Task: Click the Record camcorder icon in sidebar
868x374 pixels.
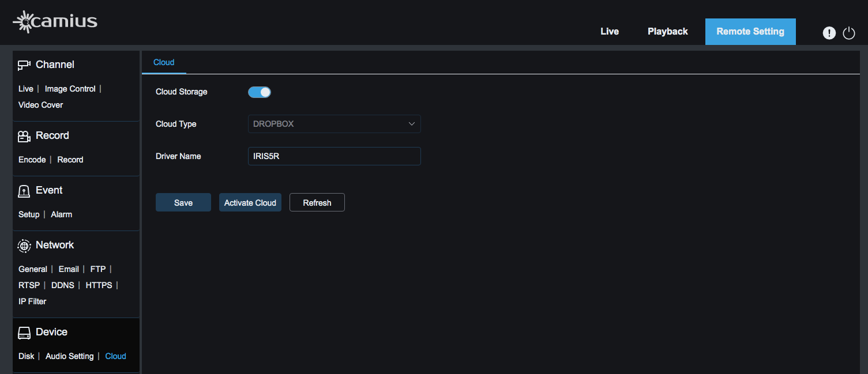Action: pyautogui.click(x=24, y=136)
